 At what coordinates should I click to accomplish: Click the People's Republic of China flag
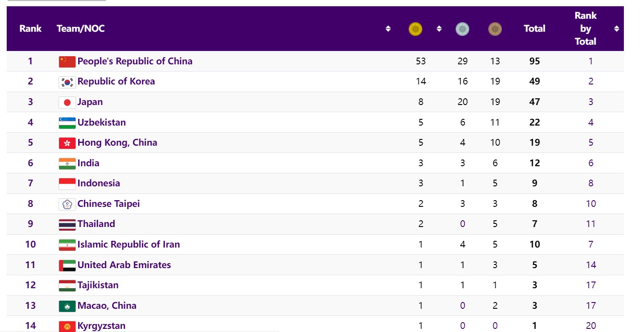tap(67, 62)
